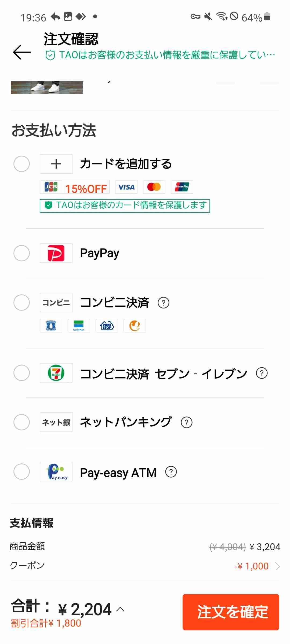
Task: Click the Seven-Eleven logo icon
Action: 56,373
